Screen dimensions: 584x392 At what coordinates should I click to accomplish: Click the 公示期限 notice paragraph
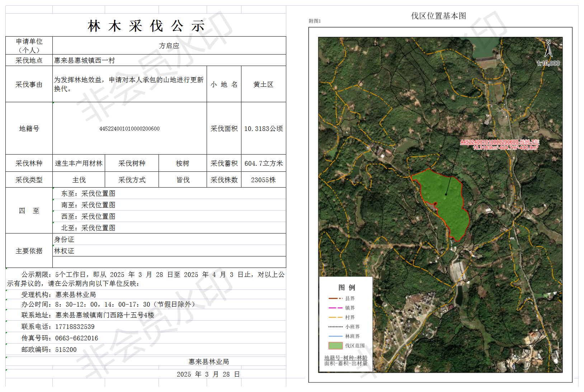coord(146,279)
